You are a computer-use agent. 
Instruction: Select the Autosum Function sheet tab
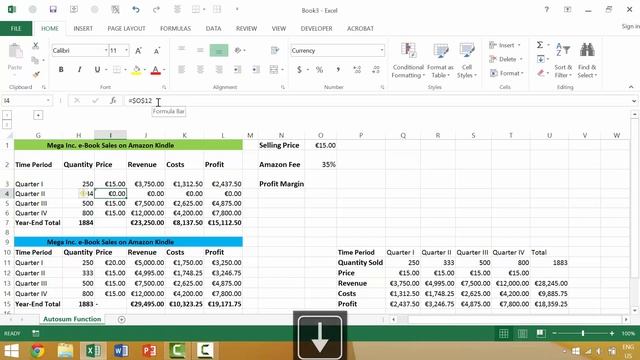[72, 319]
